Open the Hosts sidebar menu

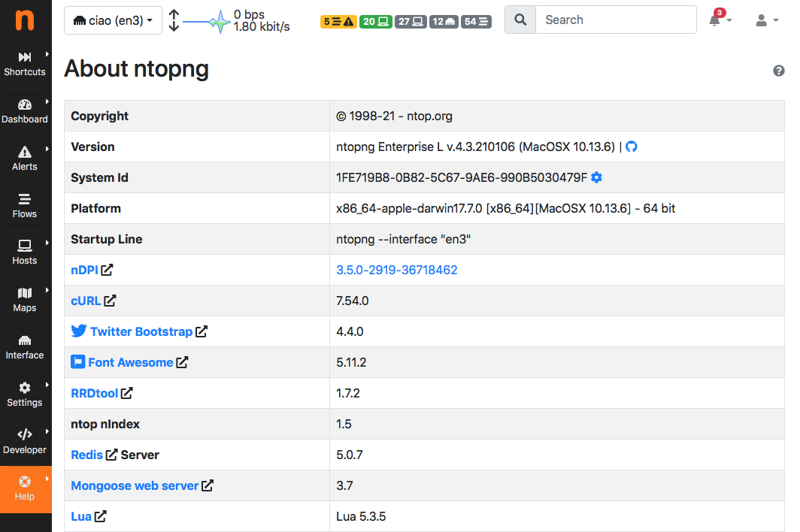[26, 253]
